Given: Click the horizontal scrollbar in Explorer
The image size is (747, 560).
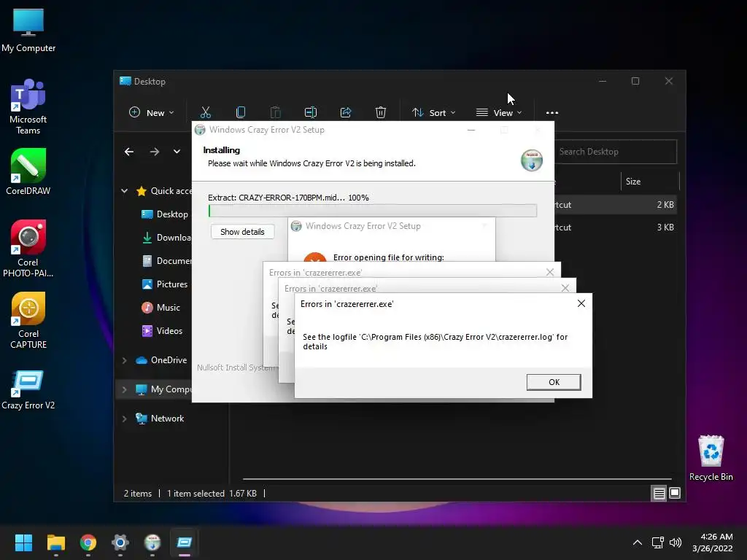Looking at the screenshot, I should point(457,478).
